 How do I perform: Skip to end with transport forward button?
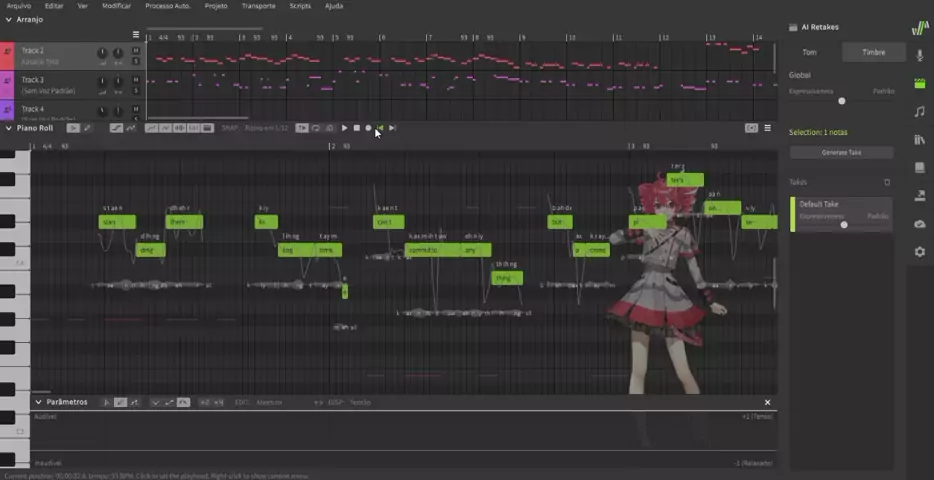[x=392, y=128]
